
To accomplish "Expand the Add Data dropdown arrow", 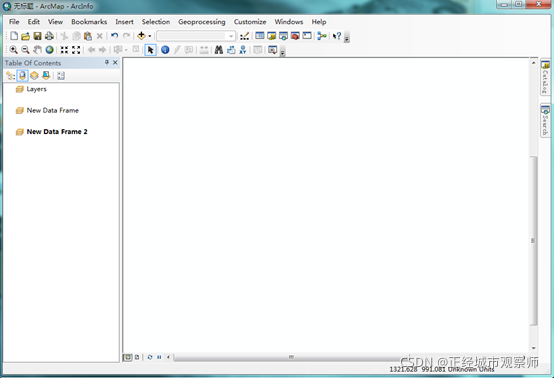I will click(x=149, y=36).
